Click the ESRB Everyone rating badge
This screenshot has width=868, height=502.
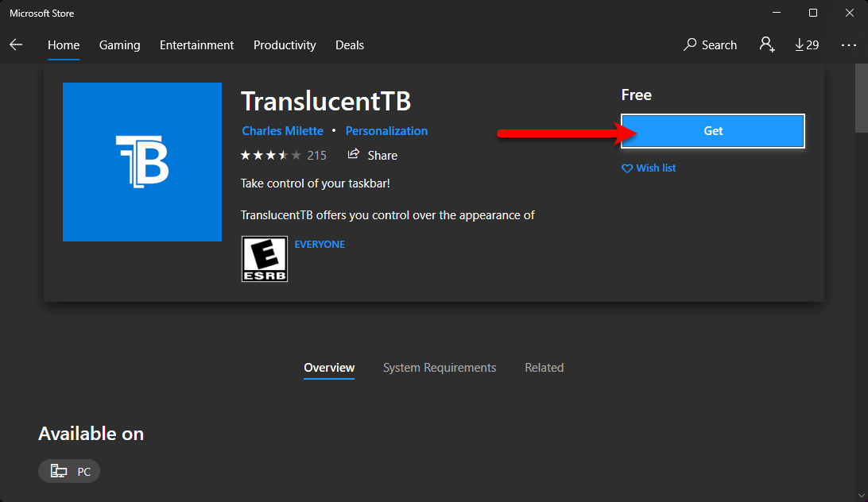tap(265, 259)
